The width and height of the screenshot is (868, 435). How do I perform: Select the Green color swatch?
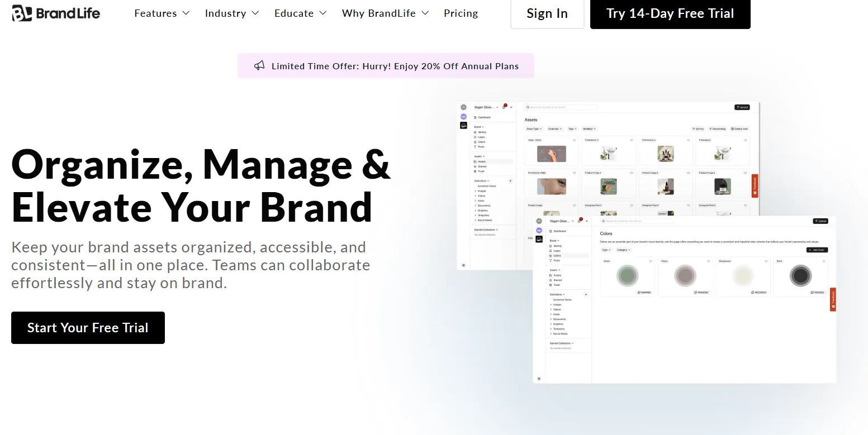[627, 275]
